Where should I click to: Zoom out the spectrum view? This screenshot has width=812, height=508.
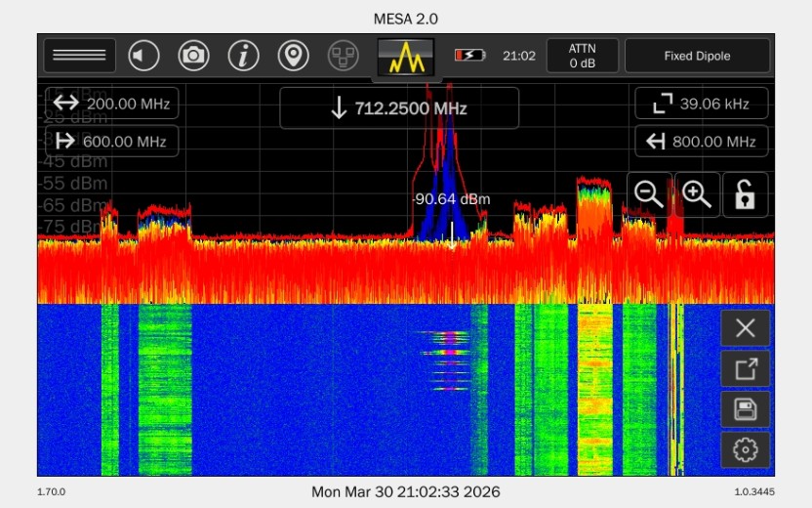point(649,194)
